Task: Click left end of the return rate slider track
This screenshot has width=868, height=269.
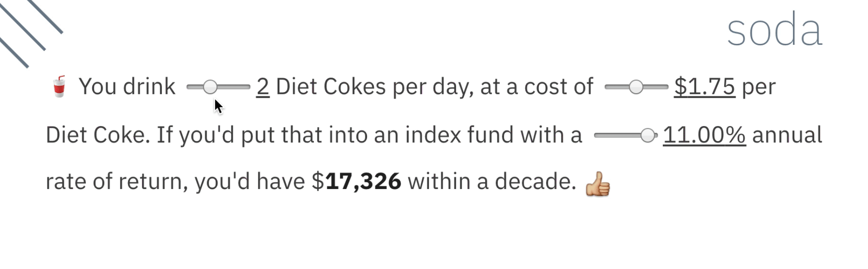Action: [x=597, y=135]
